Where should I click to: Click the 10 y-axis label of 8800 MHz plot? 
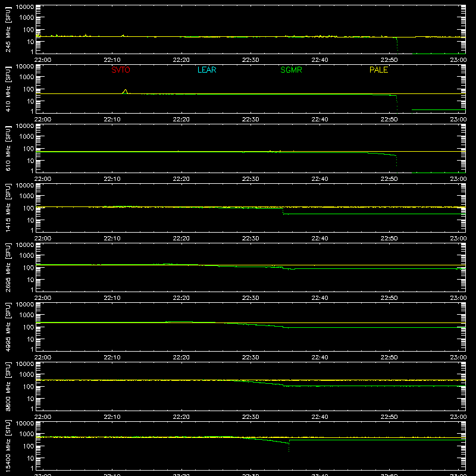click(x=30, y=399)
